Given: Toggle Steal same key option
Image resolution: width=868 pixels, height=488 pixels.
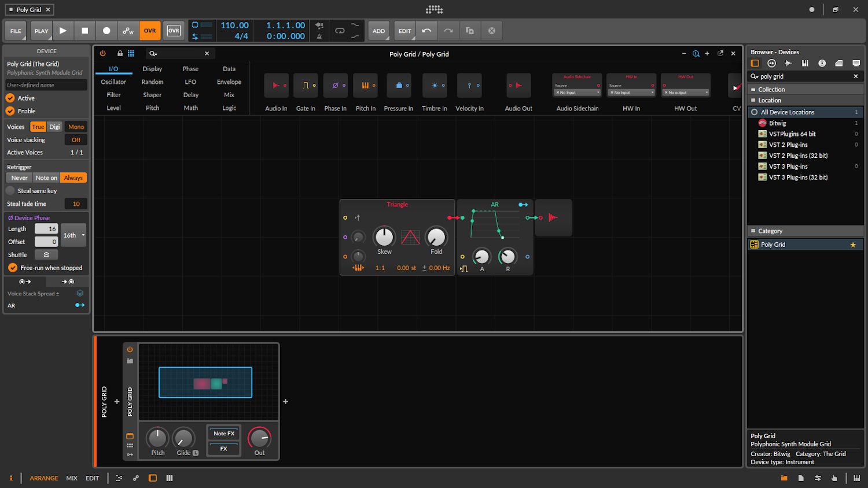Looking at the screenshot, I should coord(10,191).
